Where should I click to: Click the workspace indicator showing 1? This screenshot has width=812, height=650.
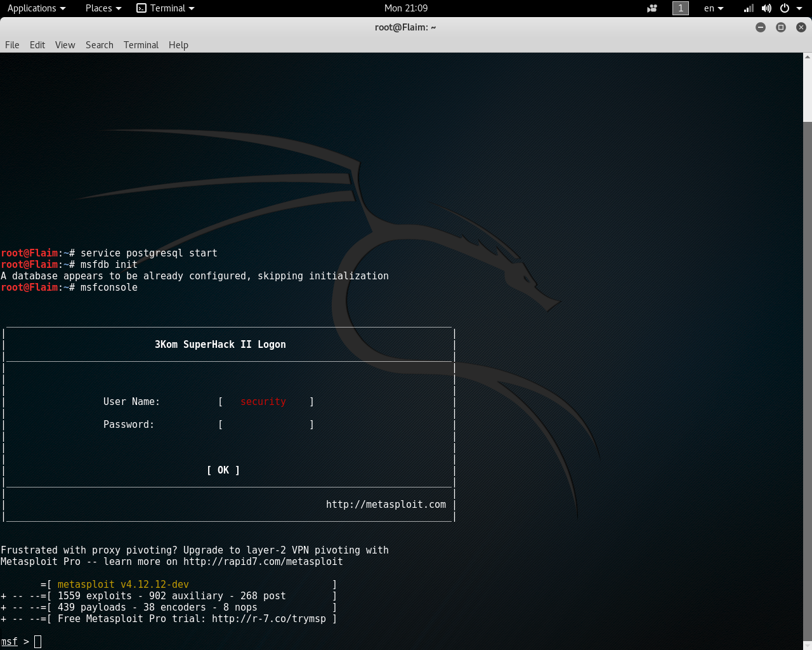pos(680,8)
